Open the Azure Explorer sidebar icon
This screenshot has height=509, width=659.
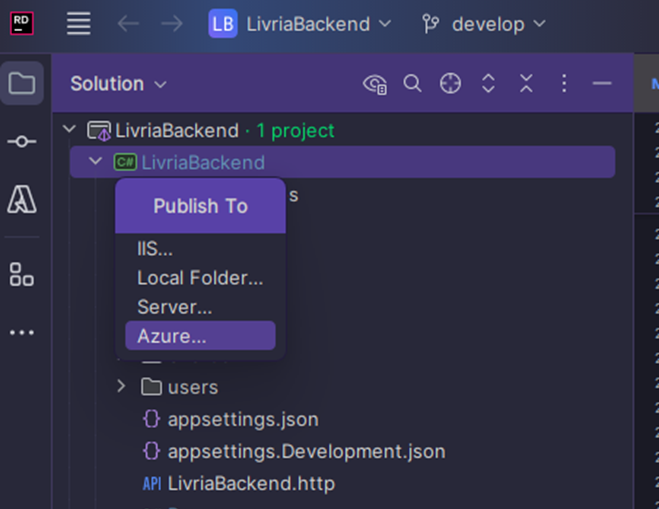coord(22,199)
